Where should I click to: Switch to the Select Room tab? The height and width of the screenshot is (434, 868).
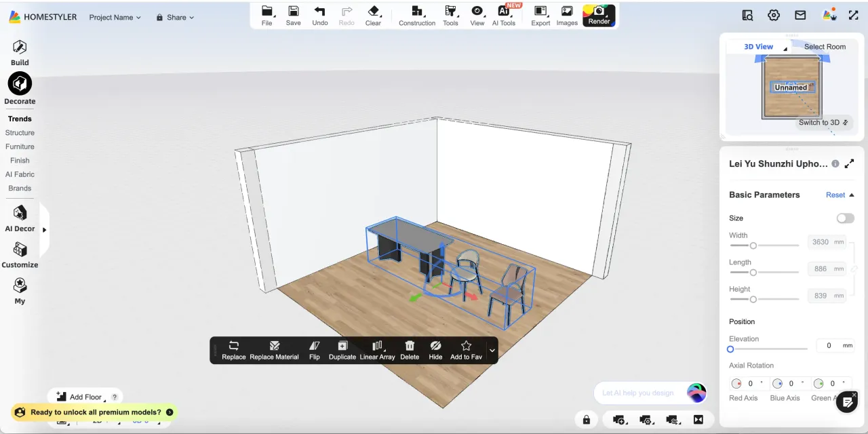825,47
